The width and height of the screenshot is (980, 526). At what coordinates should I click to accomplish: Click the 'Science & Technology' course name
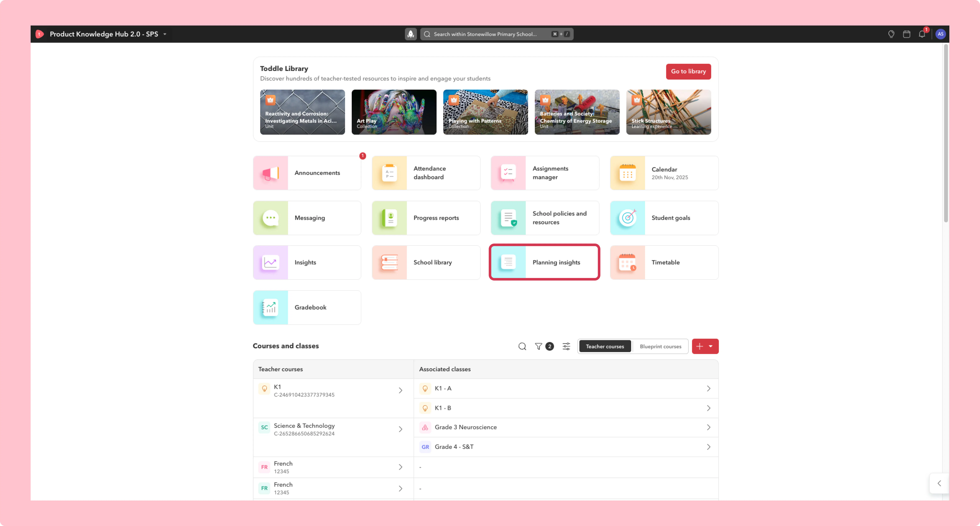pyautogui.click(x=304, y=426)
